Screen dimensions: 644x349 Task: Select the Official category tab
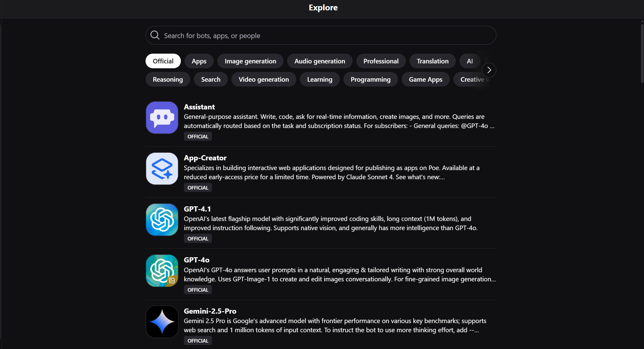pyautogui.click(x=163, y=61)
